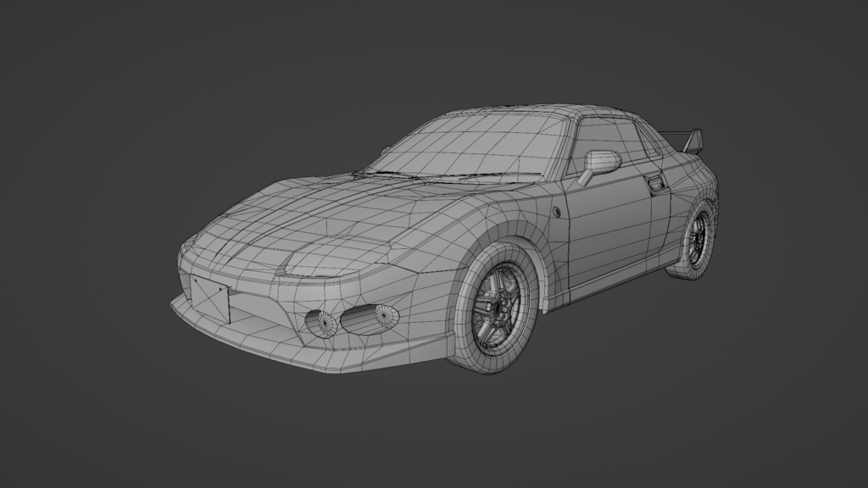The width and height of the screenshot is (868, 488).
Task: Click the side marker light on fender
Action: click(x=556, y=211)
